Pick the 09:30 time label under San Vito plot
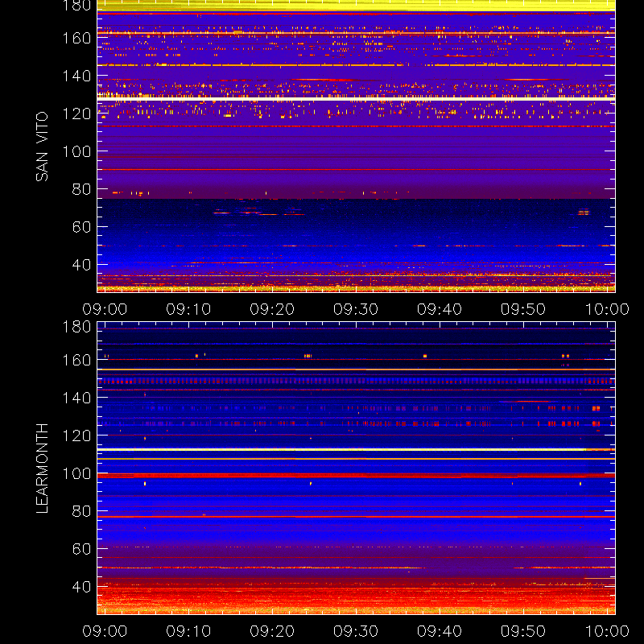The width and height of the screenshot is (644, 644). pyautogui.click(x=356, y=309)
